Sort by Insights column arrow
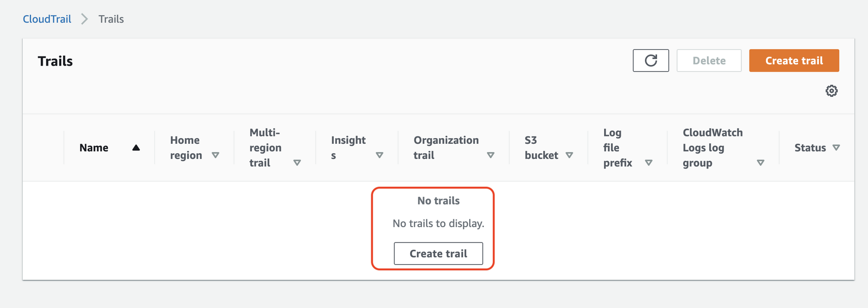 (x=379, y=155)
